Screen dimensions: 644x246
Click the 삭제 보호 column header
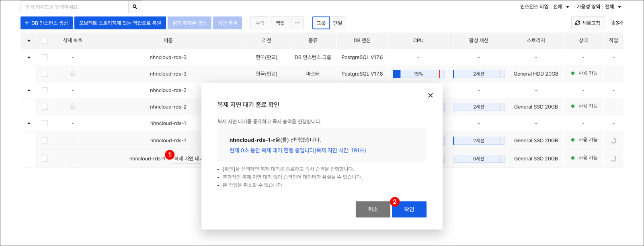73,41
